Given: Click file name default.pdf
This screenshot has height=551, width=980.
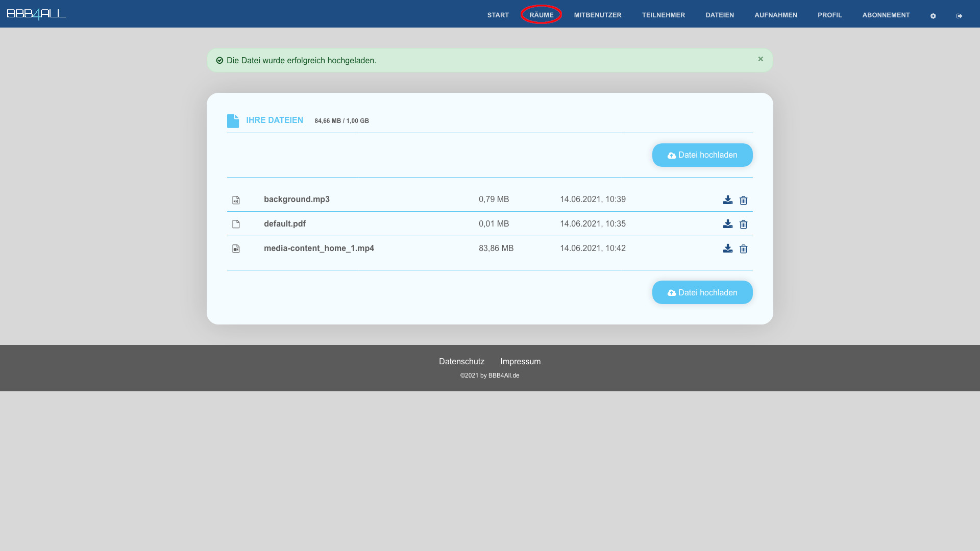Looking at the screenshot, I should [x=285, y=224].
